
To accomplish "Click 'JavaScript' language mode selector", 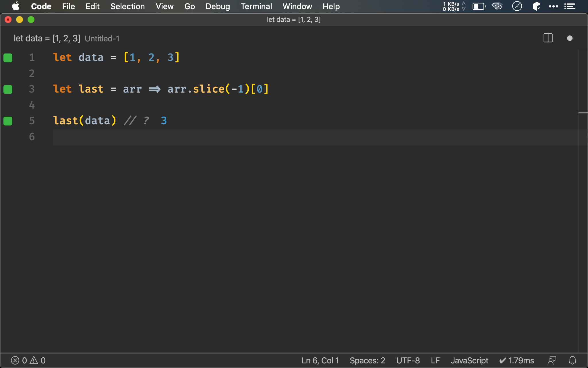I will point(469,361).
